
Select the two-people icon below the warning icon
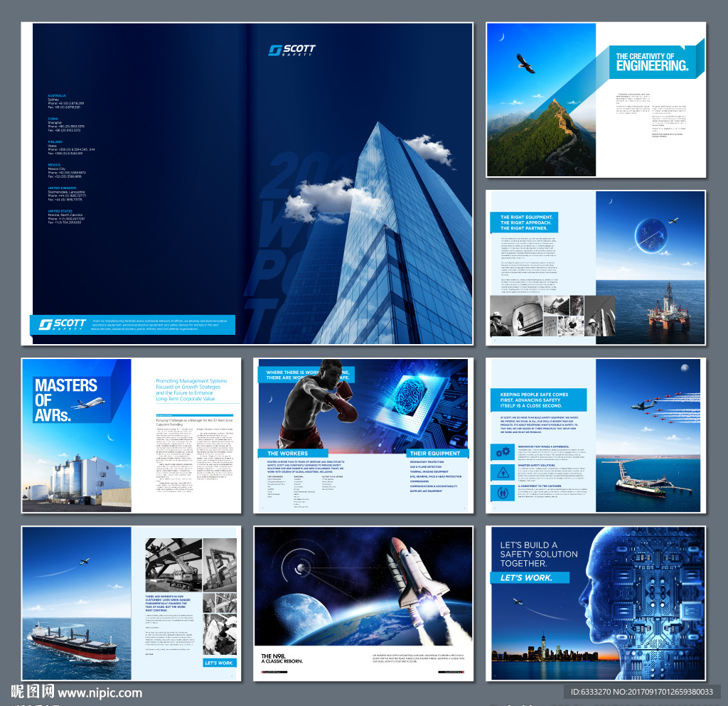503,493
